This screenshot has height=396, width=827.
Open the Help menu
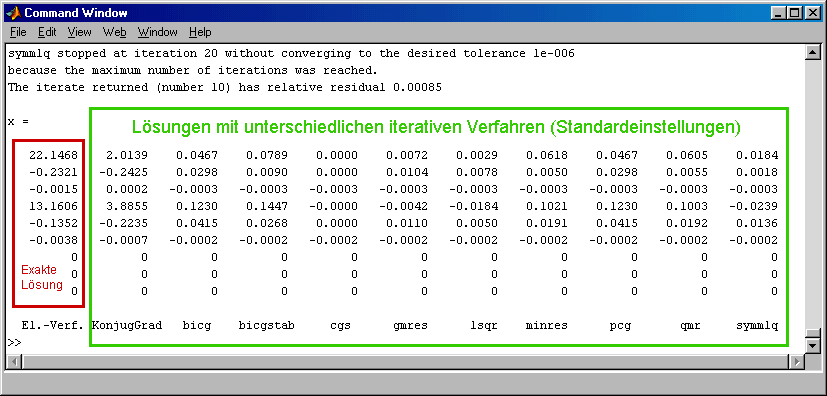pyautogui.click(x=200, y=32)
